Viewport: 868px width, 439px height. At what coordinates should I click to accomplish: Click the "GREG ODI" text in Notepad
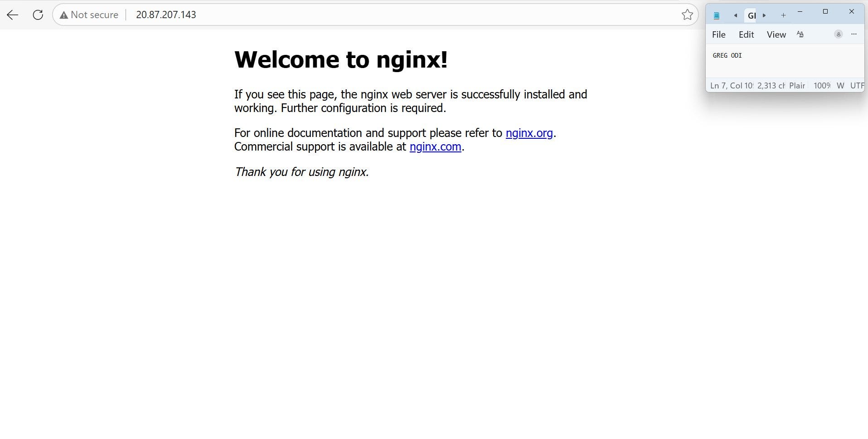click(727, 55)
